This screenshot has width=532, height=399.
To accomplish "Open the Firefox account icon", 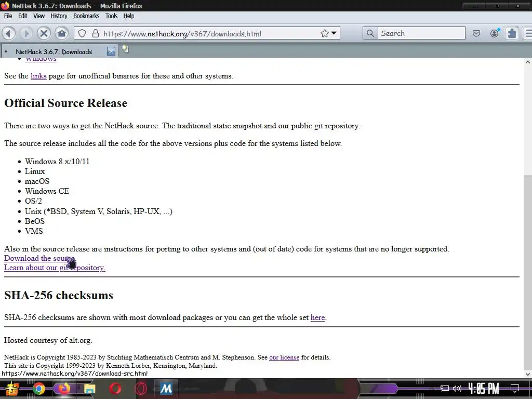I will tap(495, 33).
